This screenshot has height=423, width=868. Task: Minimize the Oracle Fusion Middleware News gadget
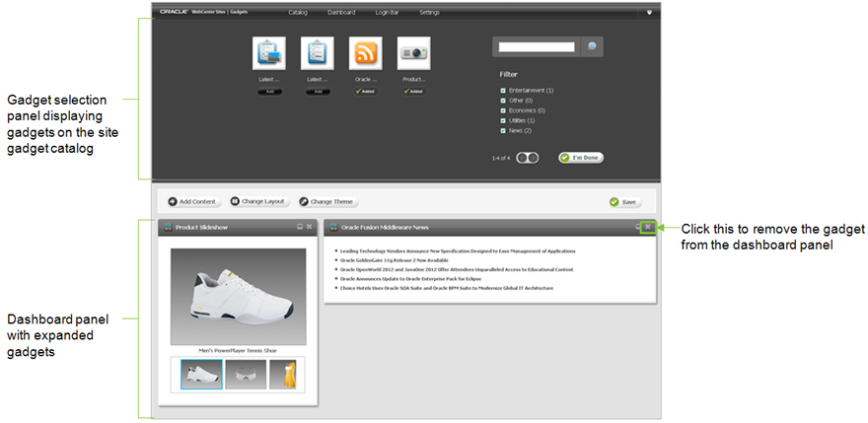638,227
